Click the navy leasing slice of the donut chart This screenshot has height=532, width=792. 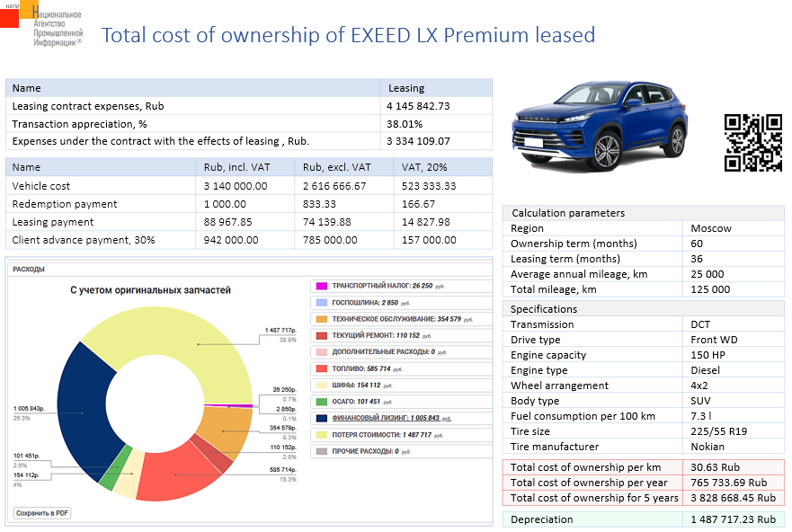pos(84,412)
